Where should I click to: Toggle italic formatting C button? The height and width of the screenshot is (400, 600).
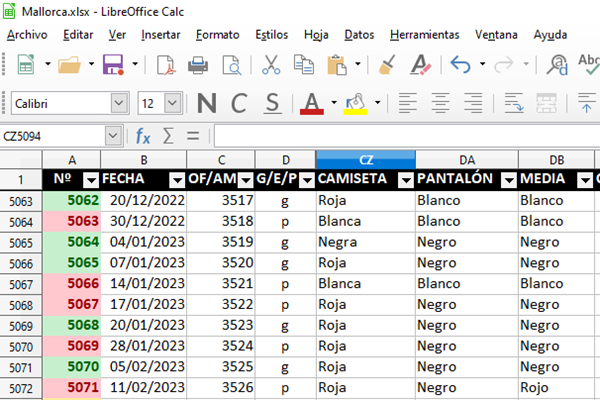(239, 103)
